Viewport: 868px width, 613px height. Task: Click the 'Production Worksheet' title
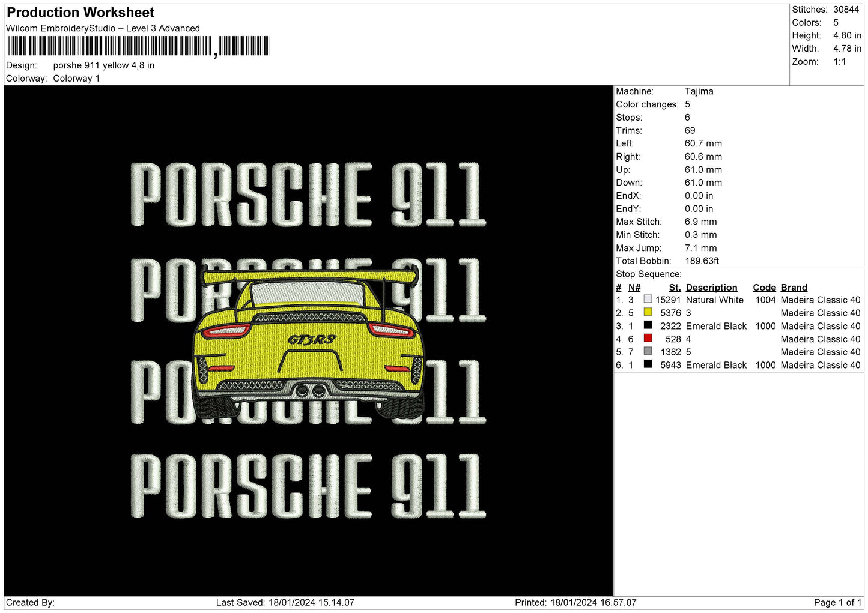[80, 13]
